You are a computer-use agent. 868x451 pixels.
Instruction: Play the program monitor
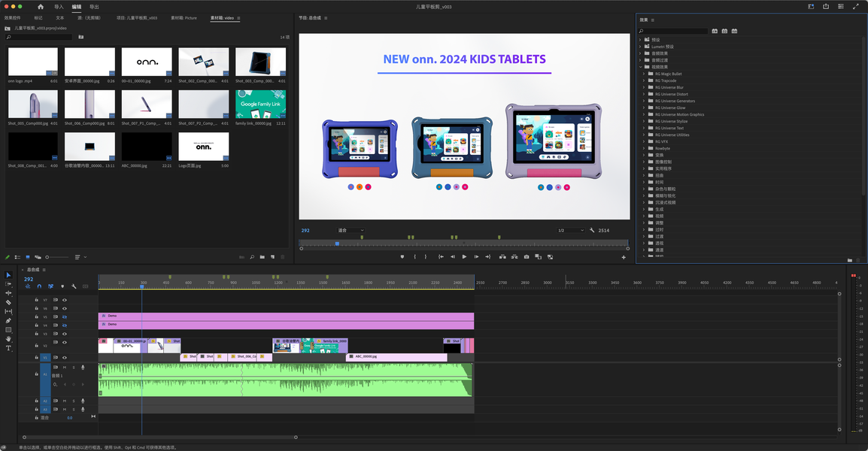coord(464,257)
